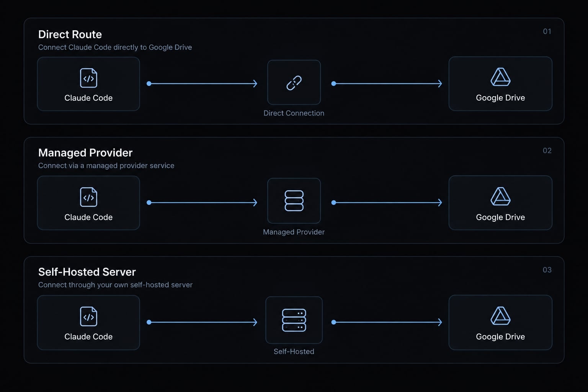Click the 03 step number
Viewport: 588px width, 392px height.
coord(547,270)
